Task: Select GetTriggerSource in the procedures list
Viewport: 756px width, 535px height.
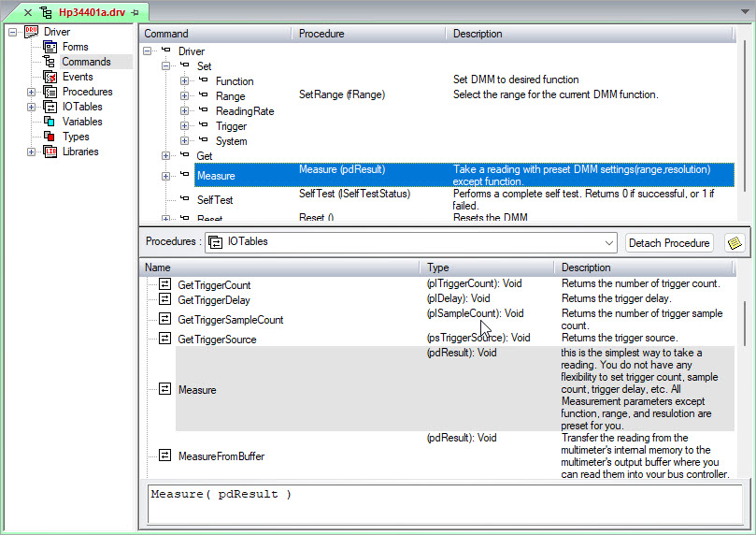Action: point(217,340)
